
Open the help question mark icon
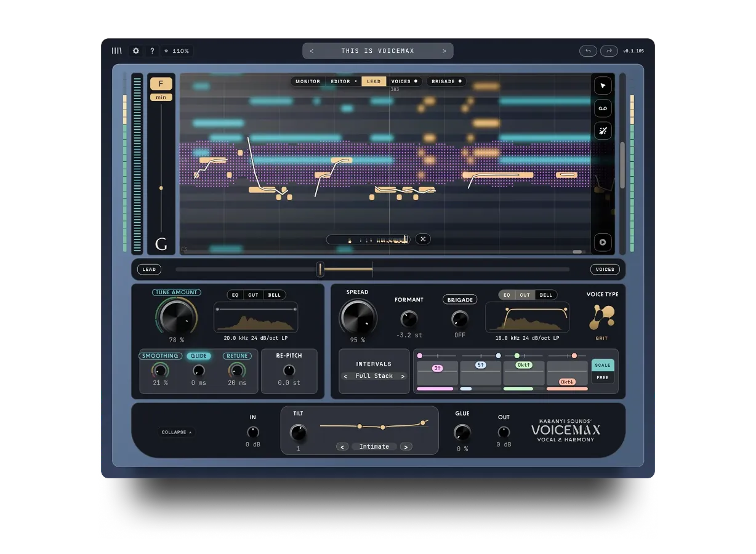click(152, 51)
